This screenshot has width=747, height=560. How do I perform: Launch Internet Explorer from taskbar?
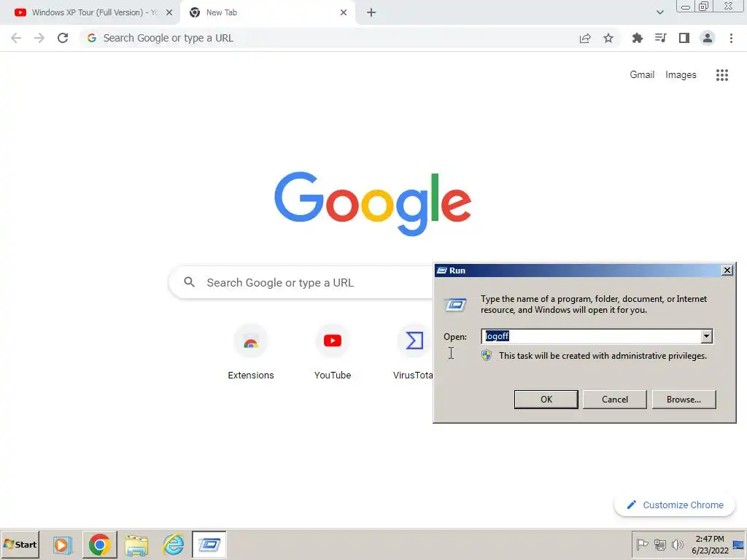pos(174,544)
